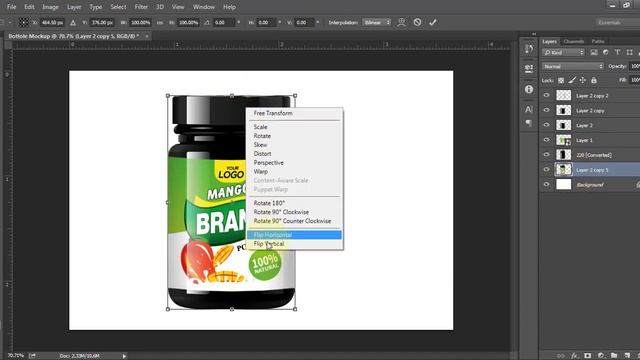This screenshot has height=360, width=640.
Task: Expand status bar info arrow
Action: pyautogui.click(x=124, y=356)
